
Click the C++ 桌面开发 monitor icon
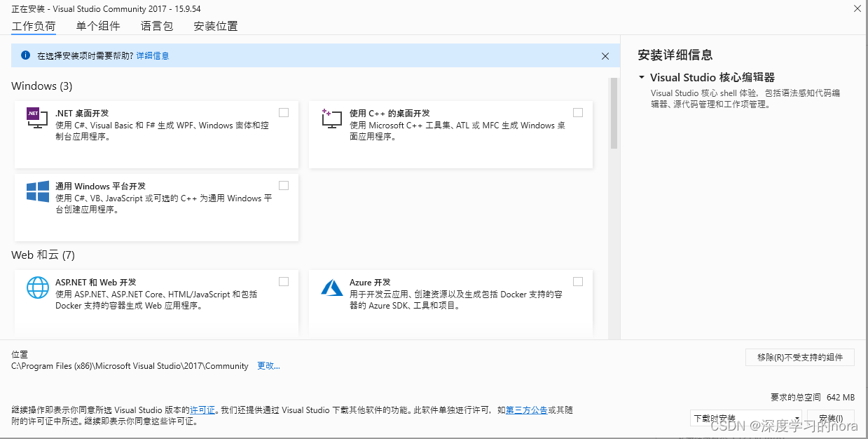click(331, 118)
